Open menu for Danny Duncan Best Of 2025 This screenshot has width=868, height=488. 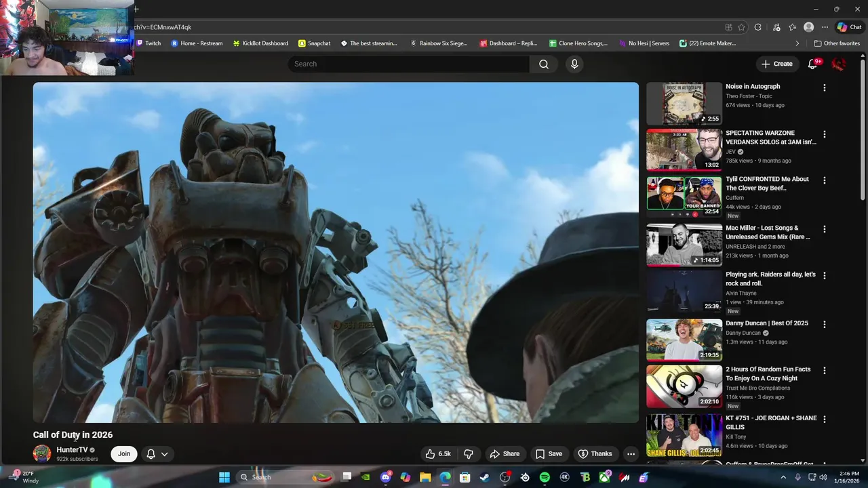click(825, 325)
